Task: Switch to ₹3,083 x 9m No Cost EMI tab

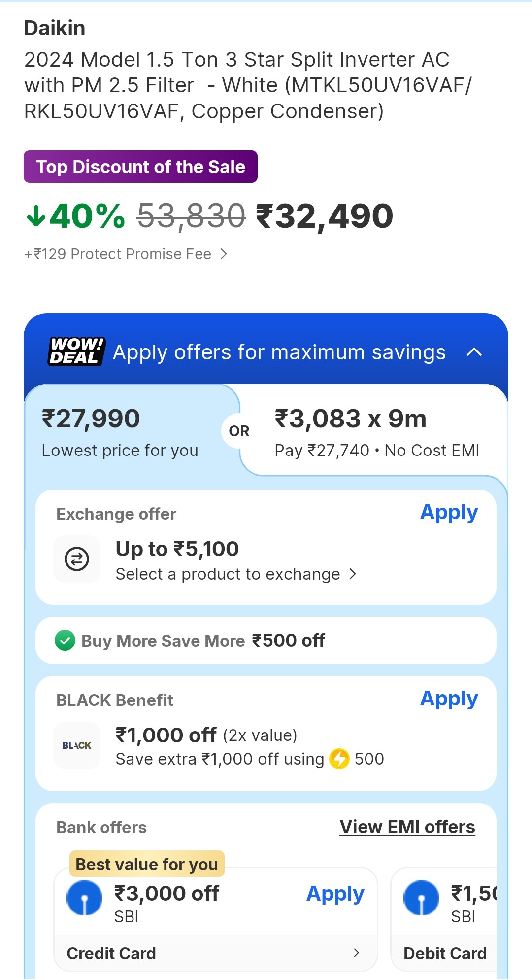Action: (376, 432)
